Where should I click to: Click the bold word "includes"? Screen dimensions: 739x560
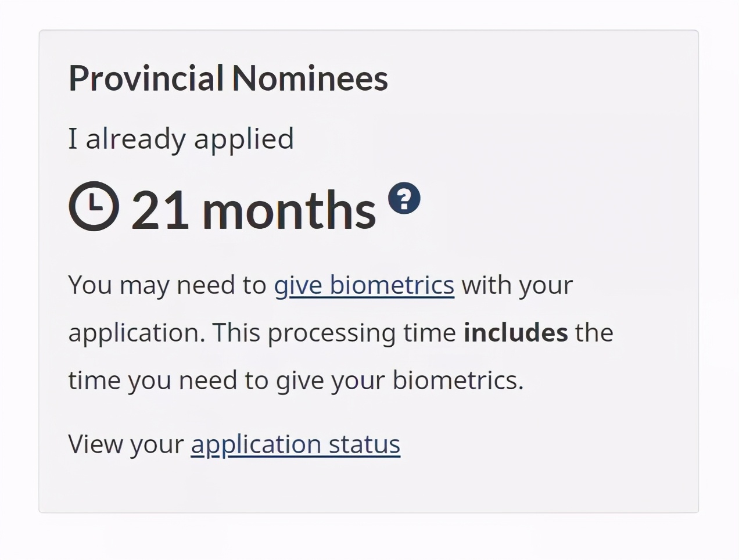(x=516, y=333)
